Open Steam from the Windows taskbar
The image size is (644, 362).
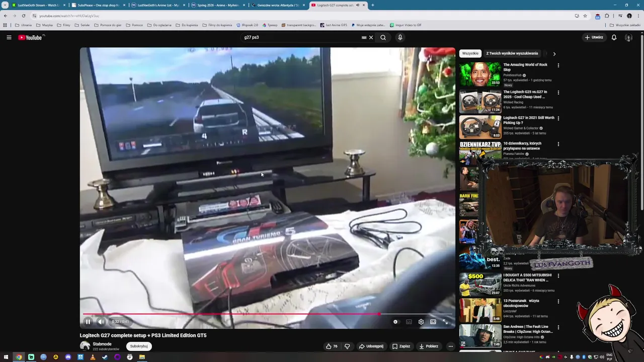(105, 357)
